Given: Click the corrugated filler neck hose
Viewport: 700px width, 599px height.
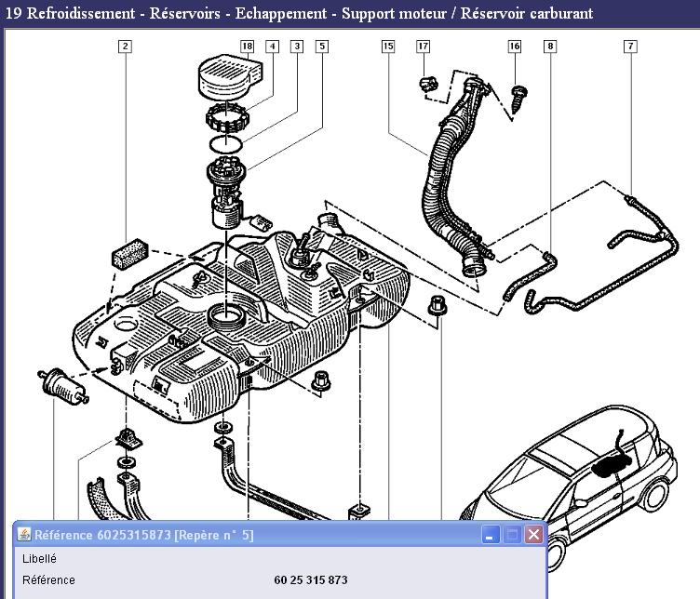Looking at the screenshot, I should (x=447, y=177).
